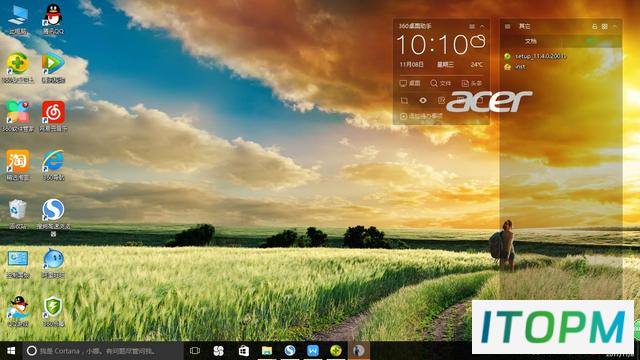This screenshot has height=360, width=640.
Task: Click the 24°C temperature reading
Action: [477, 64]
